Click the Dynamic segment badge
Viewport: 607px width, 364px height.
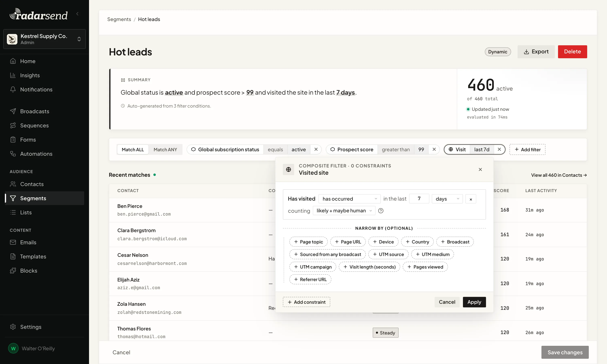[x=498, y=52]
